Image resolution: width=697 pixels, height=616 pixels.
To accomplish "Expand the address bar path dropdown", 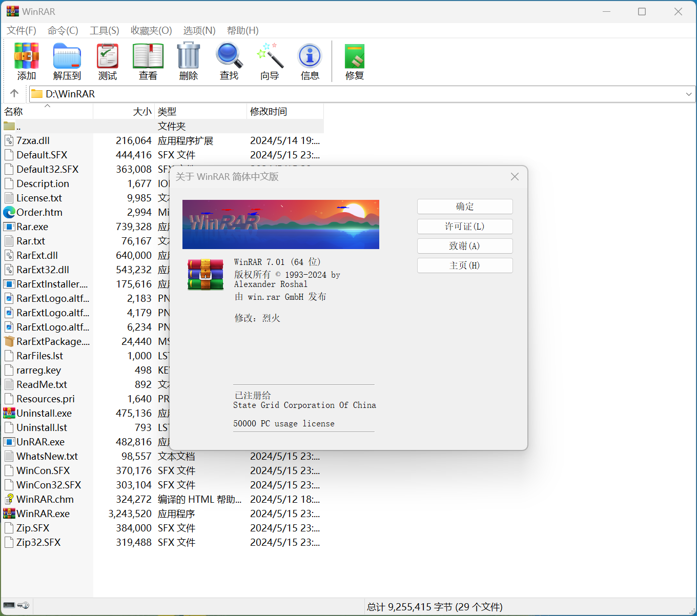I will click(x=689, y=94).
